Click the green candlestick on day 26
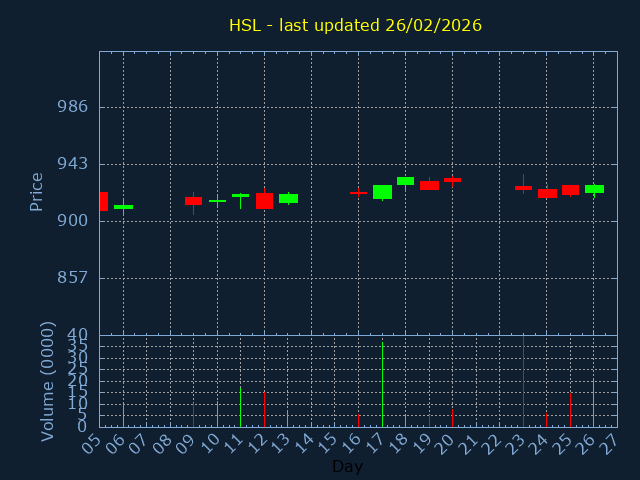The height and width of the screenshot is (480, 640). pos(594,189)
